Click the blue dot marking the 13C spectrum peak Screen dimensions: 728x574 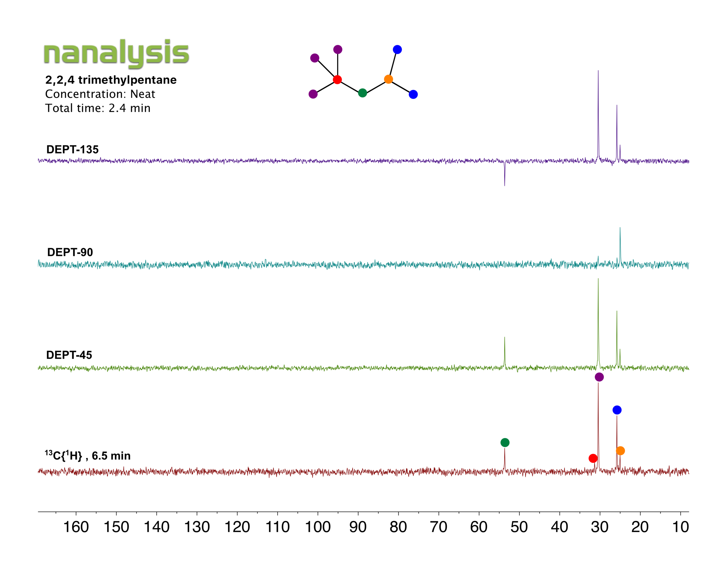(617, 410)
